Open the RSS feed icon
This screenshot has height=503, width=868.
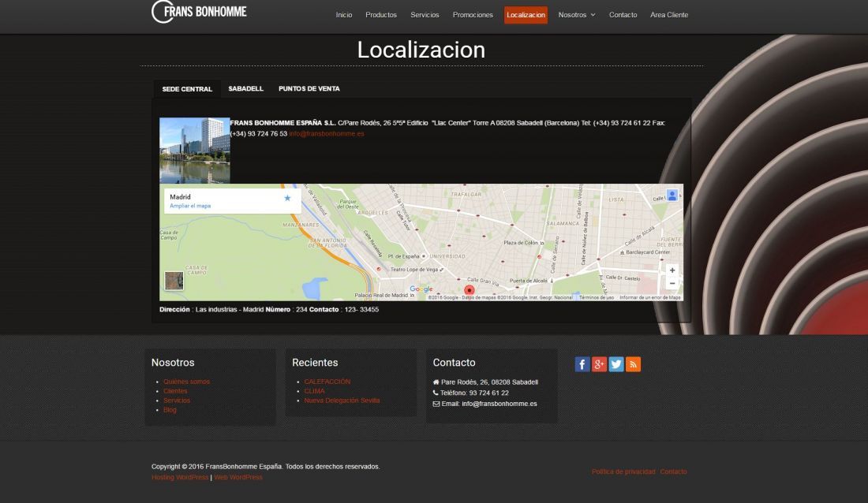[x=634, y=364]
